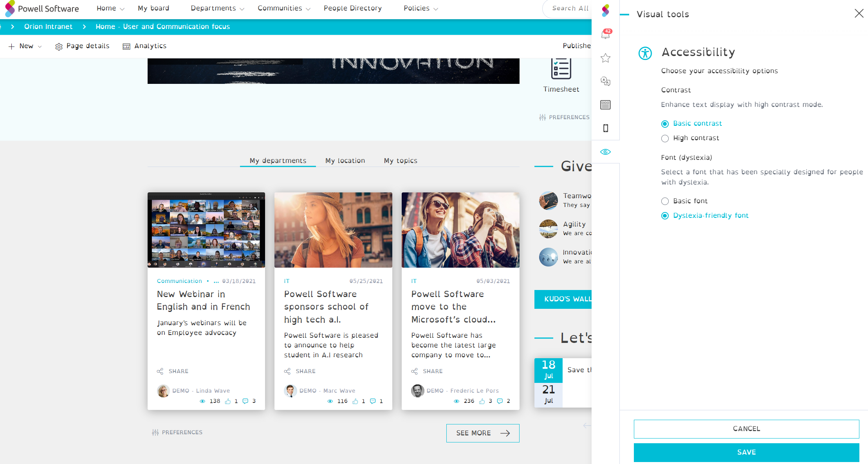Click the 18 Jul event date
The width and height of the screenshot is (868, 464).
point(549,370)
